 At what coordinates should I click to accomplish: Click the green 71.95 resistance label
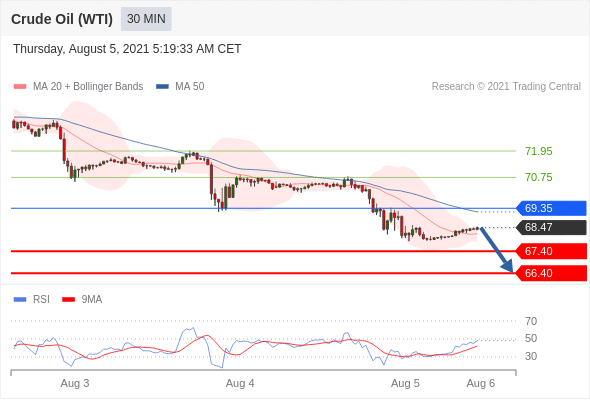[539, 151]
